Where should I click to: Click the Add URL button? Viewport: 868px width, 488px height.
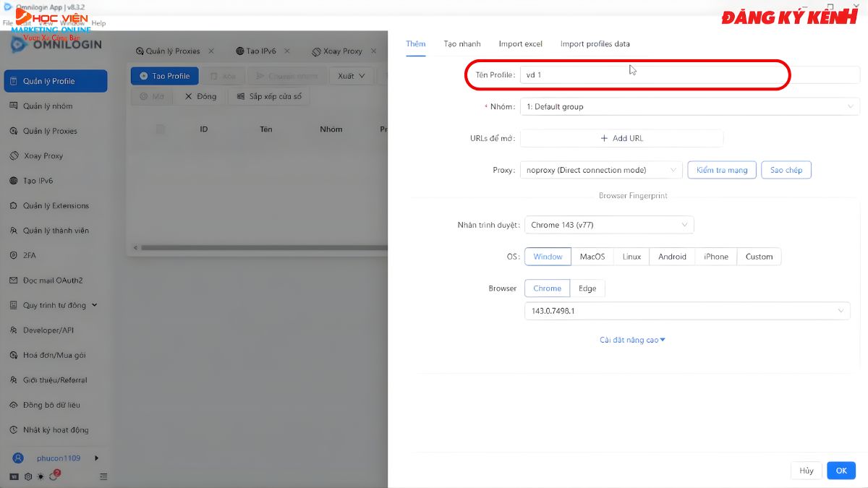(x=621, y=139)
